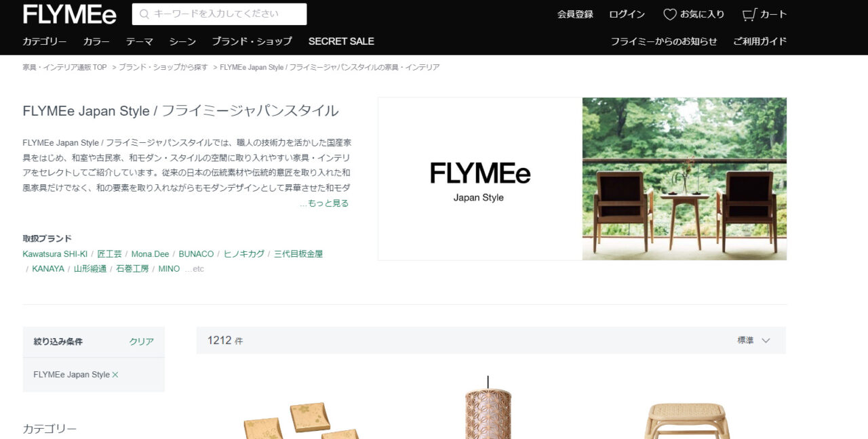Open the ご利用ガイド page
Screen dimensions: 868x439
point(759,41)
